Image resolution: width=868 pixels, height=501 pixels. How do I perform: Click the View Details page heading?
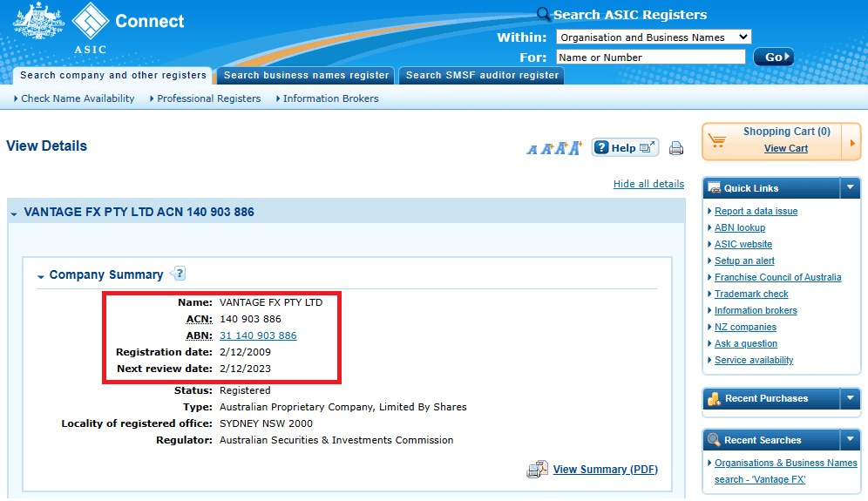coord(46,146)
